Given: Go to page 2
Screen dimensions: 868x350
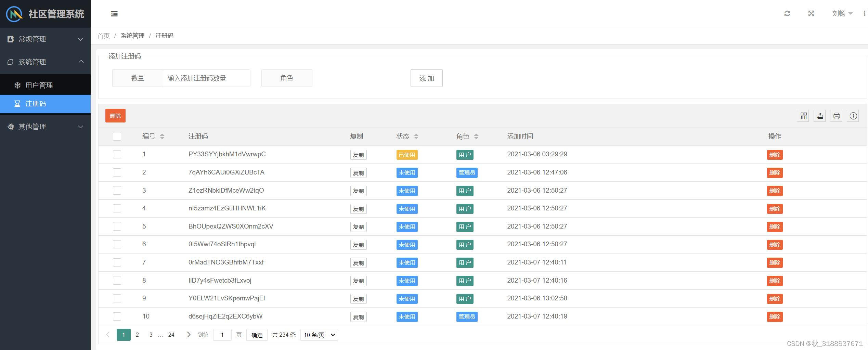Looking at the screenshot, I should 137,335.
